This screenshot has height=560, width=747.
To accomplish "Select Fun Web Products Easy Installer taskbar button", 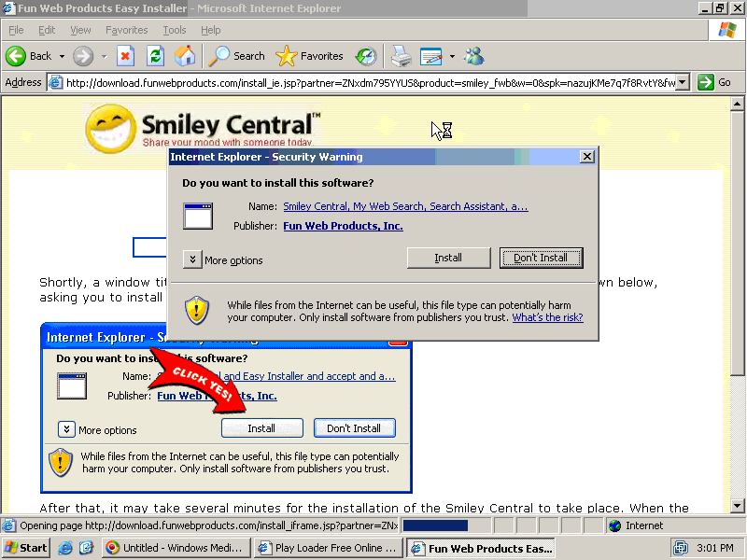I will click(x=481, y=548).
